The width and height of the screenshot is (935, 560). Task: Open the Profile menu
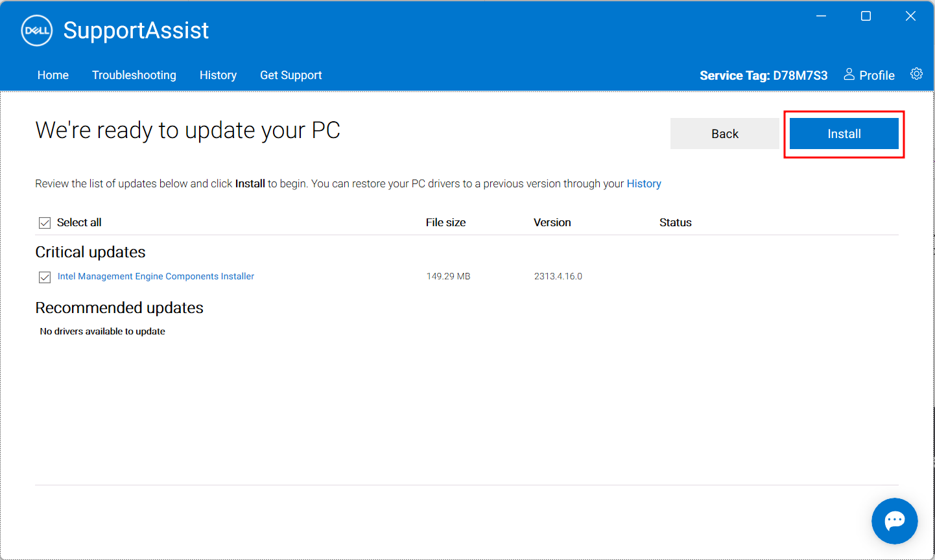point(869,75)
